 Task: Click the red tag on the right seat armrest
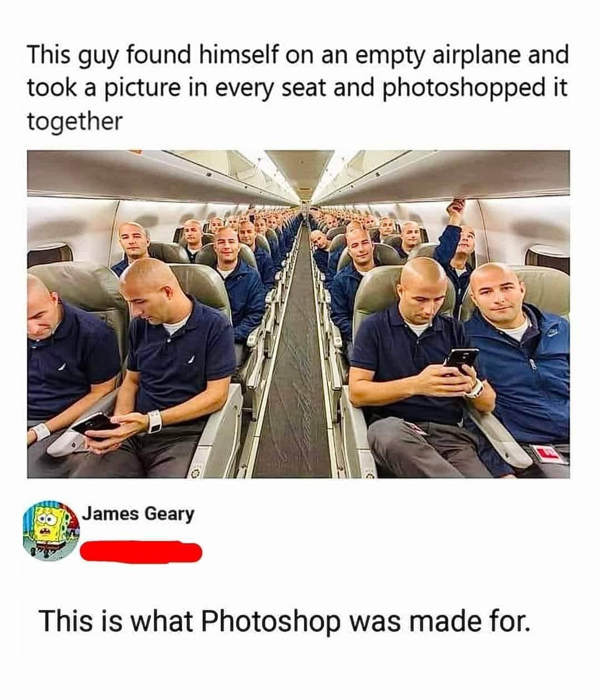pyautogui.click(x=550, y=453)
